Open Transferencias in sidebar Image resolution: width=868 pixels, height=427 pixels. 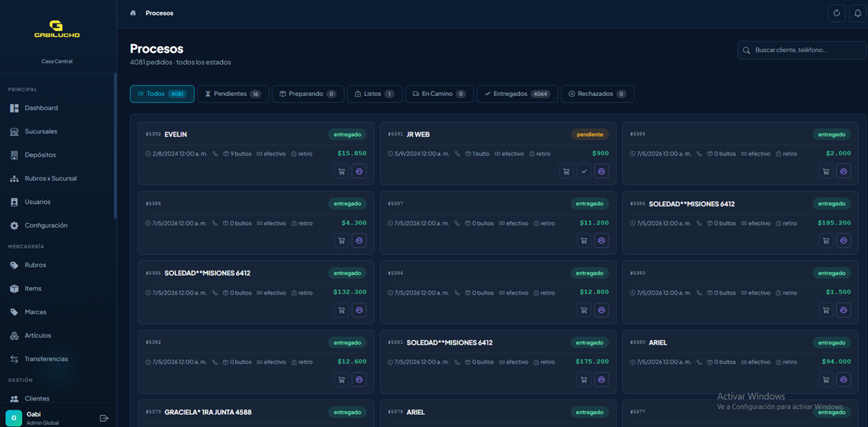[x=58, y=359]
